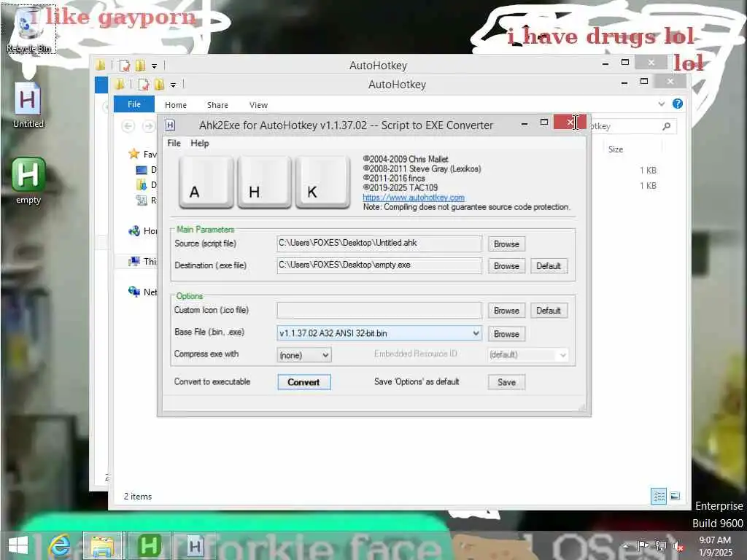747x560 pixels.
Task: Click Browse for Destination exe file
Action: 506,265
